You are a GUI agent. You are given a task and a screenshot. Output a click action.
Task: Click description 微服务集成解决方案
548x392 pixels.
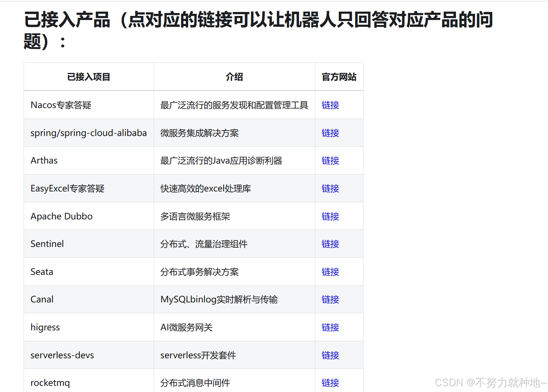coord(200,133)
